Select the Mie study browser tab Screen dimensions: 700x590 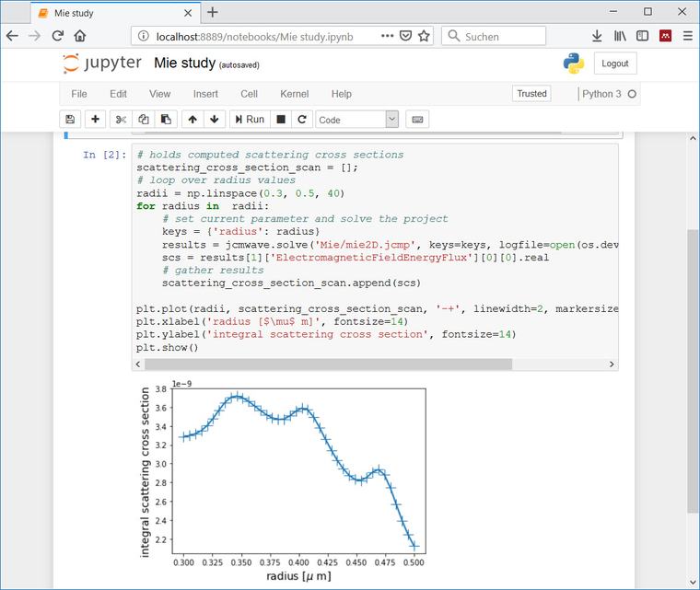click(116, 13)
